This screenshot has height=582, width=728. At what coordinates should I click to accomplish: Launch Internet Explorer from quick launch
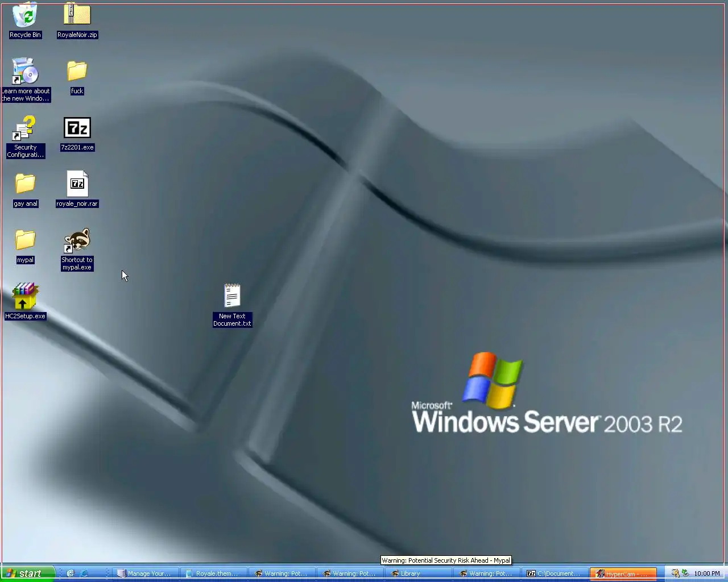[85, 573]
